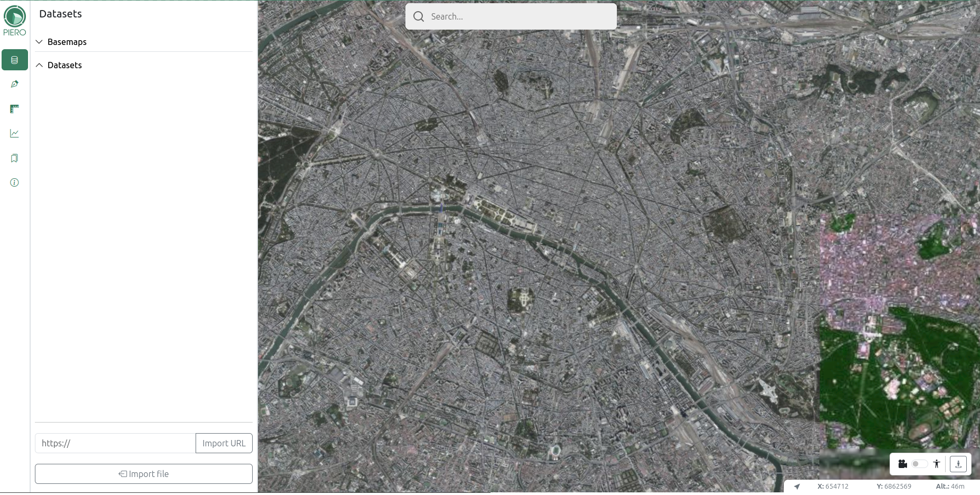Click the Import file button
980x495 pixels.
[x=144, y=474]
